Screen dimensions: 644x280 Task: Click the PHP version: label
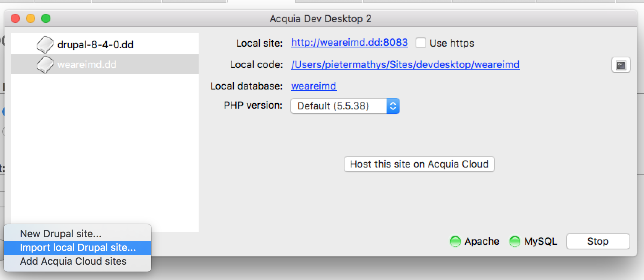point(253,105)
